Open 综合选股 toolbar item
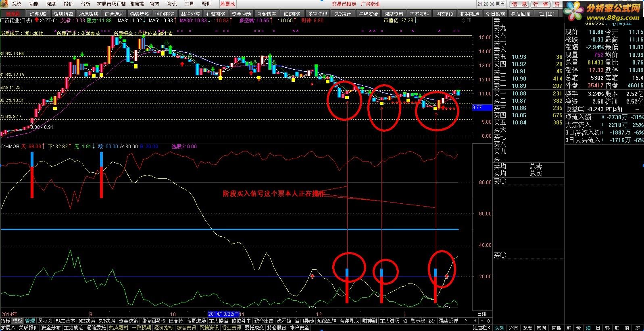 (x=114, y=14)
